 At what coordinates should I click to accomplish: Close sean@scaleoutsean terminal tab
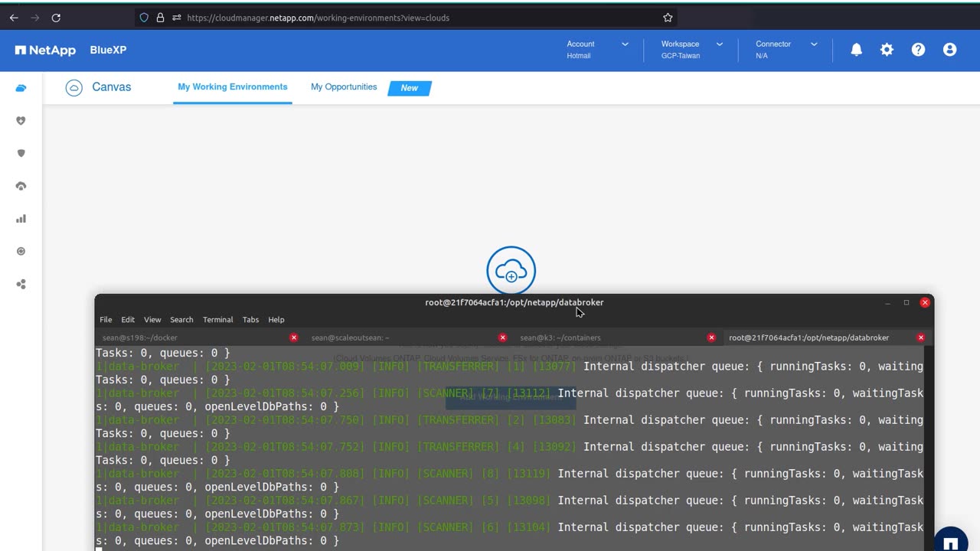coord(502,337)
